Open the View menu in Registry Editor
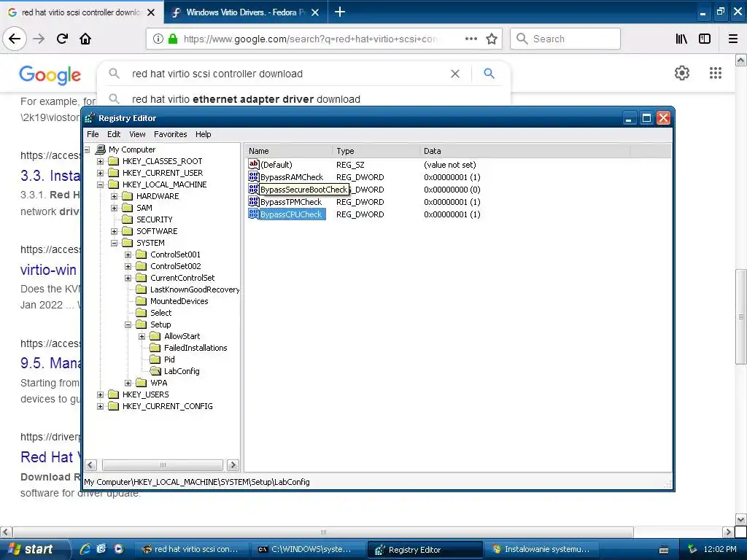Screen dimensions: 747x560 pyautogui.click(x=137, y=134)
